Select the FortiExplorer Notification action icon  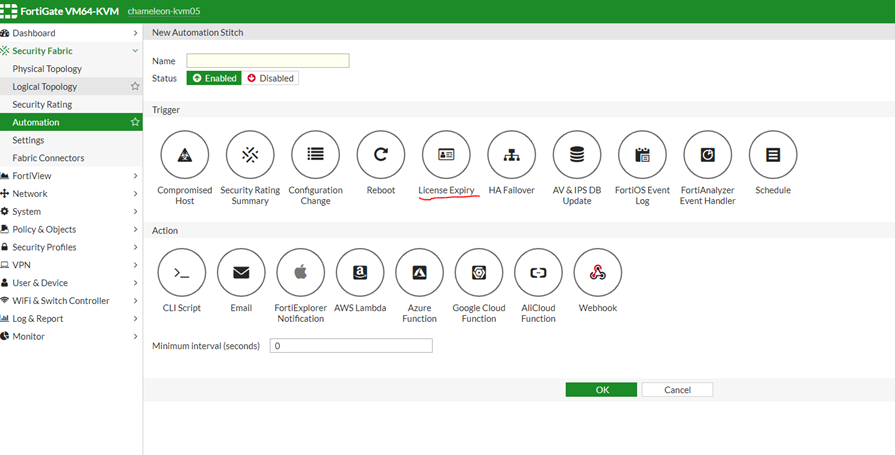point(300,273)
